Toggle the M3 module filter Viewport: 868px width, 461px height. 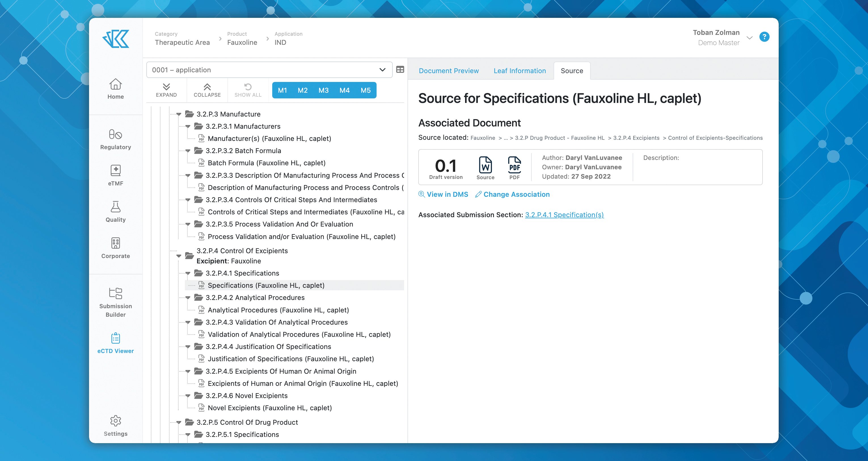click(x=323, y=90)
